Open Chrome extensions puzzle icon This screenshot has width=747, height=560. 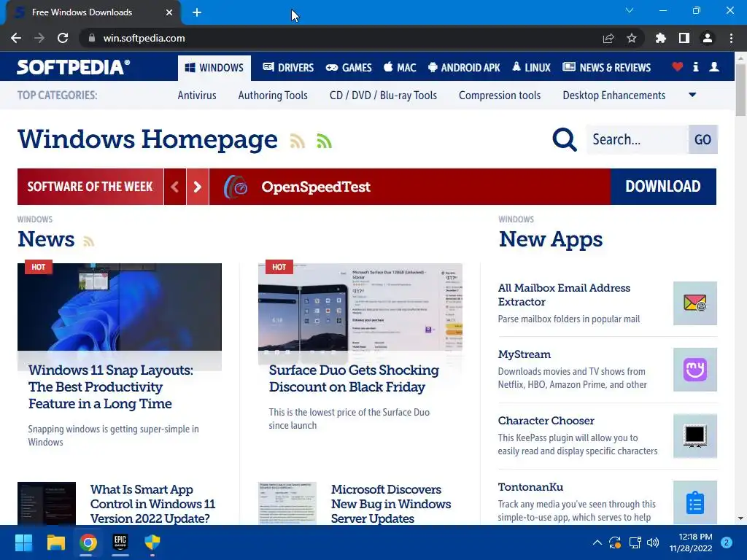click(660, 38)
